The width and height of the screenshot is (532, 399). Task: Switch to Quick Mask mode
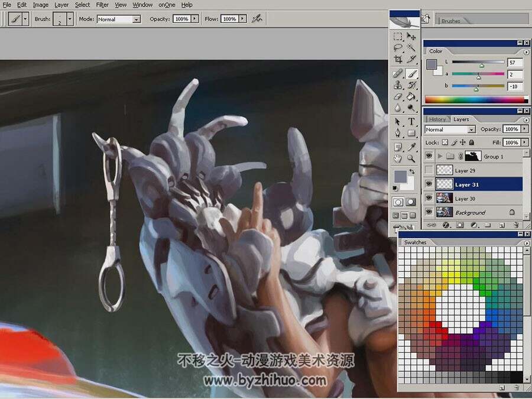pyautogui.click(x=411, y=202)
